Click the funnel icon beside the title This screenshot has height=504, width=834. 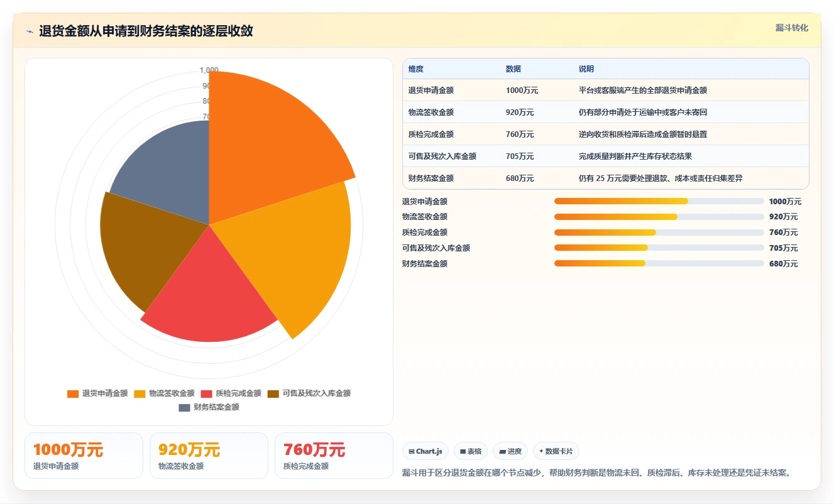(30, 31)
